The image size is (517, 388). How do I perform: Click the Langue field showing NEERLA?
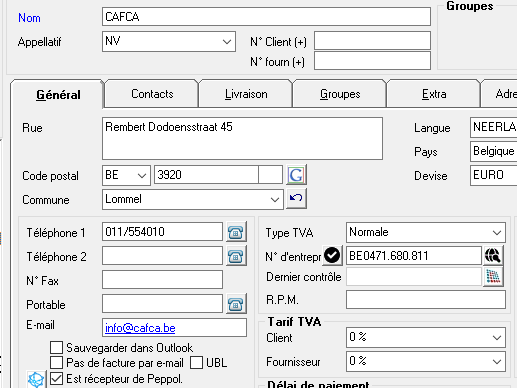tap(494, 127)
